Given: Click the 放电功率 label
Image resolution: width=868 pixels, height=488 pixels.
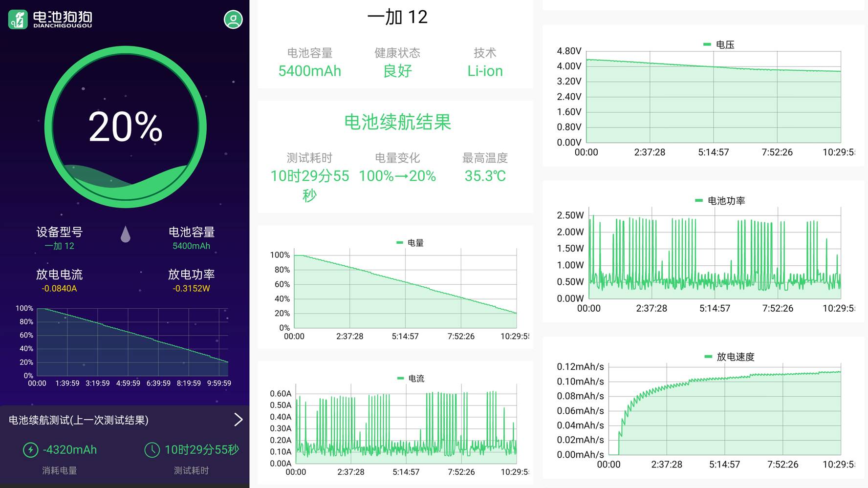Looking at the screenshot, I should tap(191, 275).
